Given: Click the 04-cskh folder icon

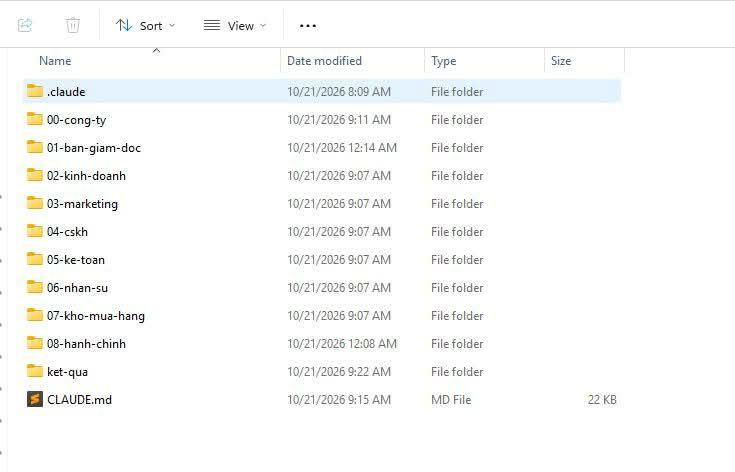Looking at the screenshot, I should pyautogui.click(x=35, y=231).
